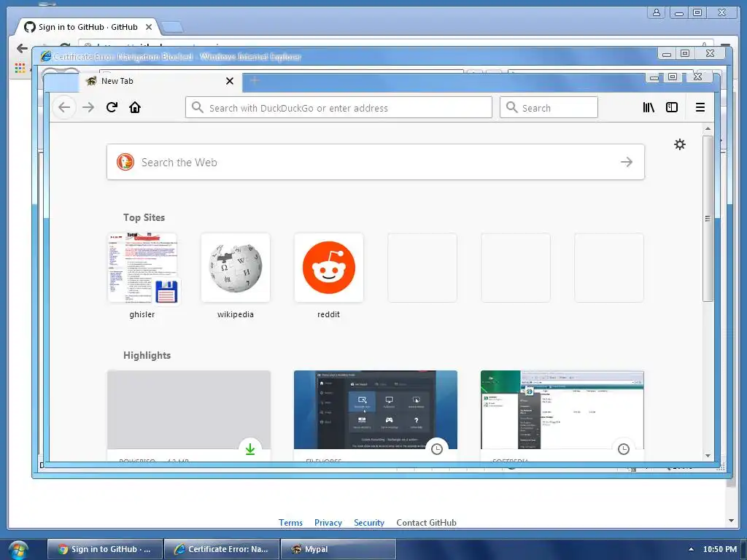747x560 pixels.
Task: Click the download arrow on first highlight
Action: pyautogui.click(x=250, y=448)
